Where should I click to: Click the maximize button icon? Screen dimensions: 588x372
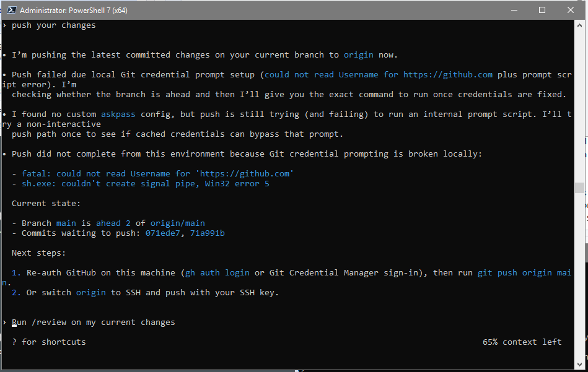543,9
